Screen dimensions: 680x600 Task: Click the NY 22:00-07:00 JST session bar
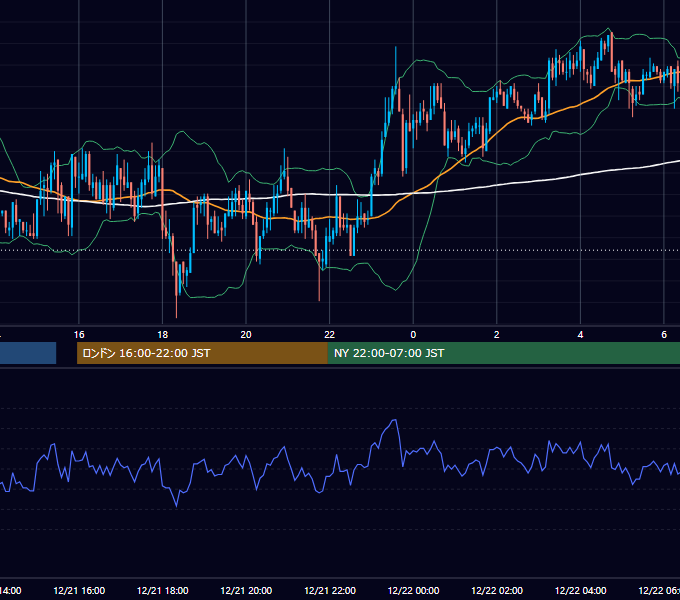(504, 353)
